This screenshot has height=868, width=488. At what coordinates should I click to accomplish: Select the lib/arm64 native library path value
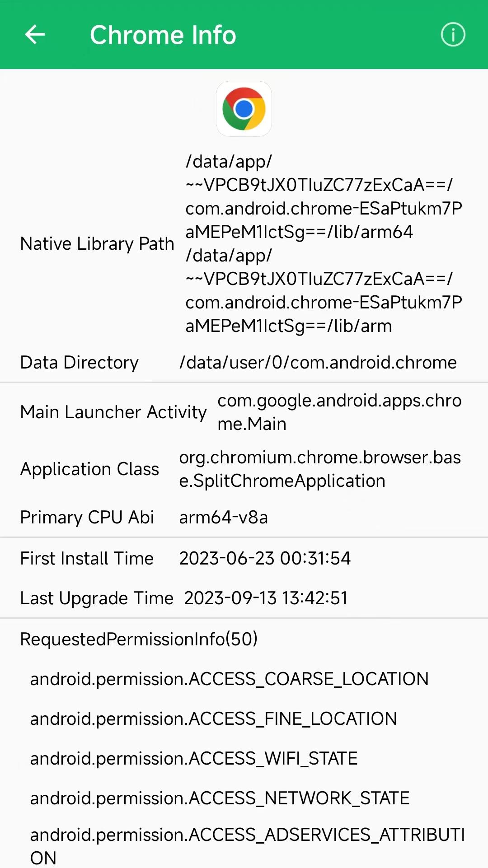pyautogui.click(x=324, y=197)
